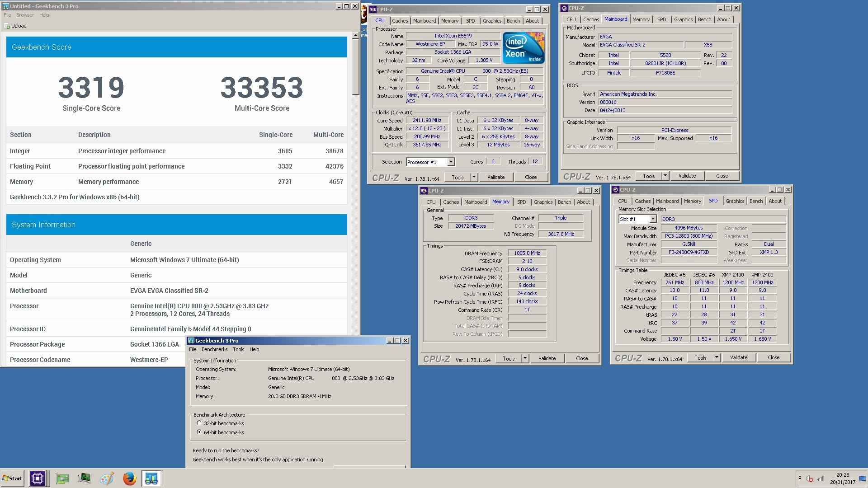Open Tools menu in Geekbench 3 Pro dialog
The image size is (868, 488).
pyautogui.click(x=239, y=349)
